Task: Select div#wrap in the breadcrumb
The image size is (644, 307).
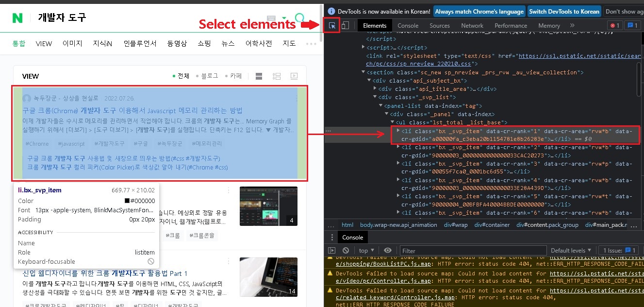Action: (455, 225)
